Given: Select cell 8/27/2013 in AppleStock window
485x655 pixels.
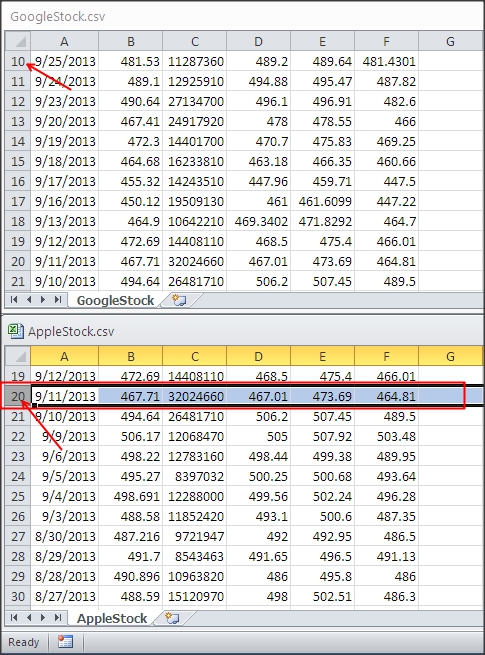Looking at the screenshot, I should coord(65,596).
